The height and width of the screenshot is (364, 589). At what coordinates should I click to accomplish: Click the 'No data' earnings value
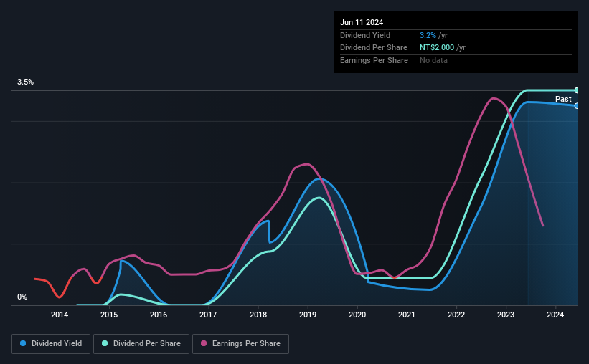pos(433,60)
